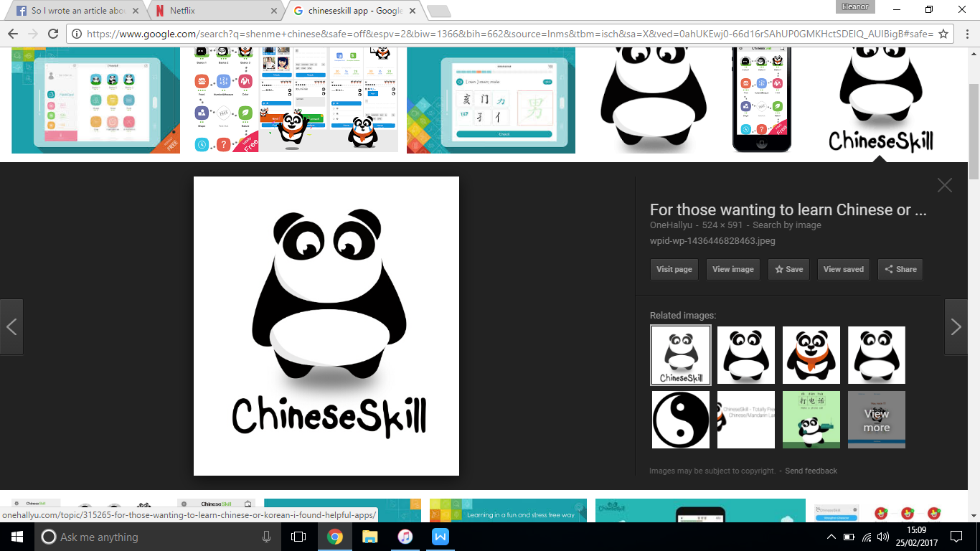Open the green panda phone-call related image
The image size is (980, 551).
(811, 420)
